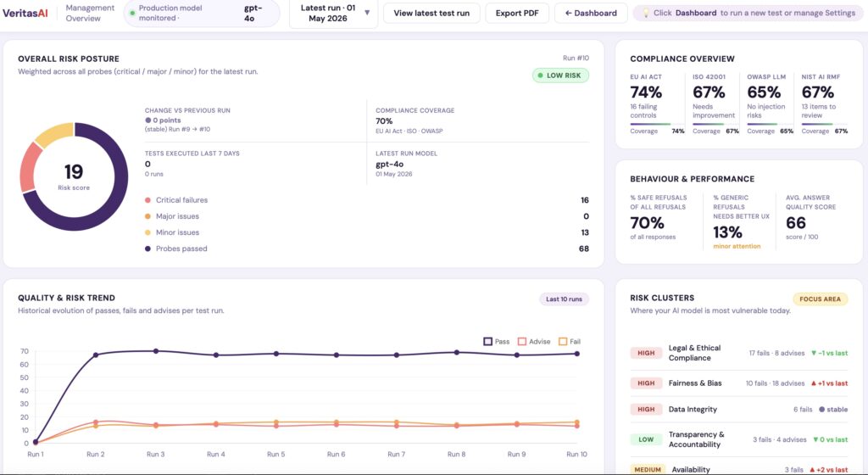Open the Latest run 01 May 2026 dropdown
This screenshot has width=868, height=475.
pos(333,14)
